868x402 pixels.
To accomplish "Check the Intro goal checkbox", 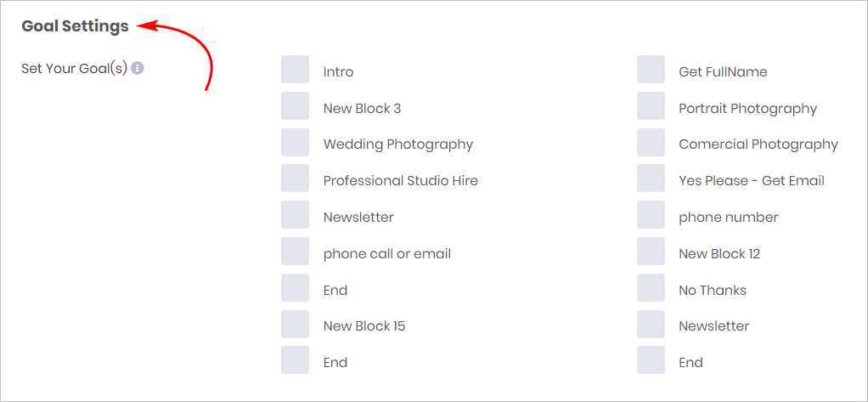I will 295,69.
